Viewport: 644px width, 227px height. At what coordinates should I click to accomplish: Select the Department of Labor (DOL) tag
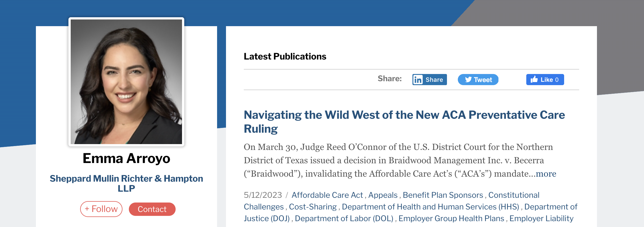(344, 218)
